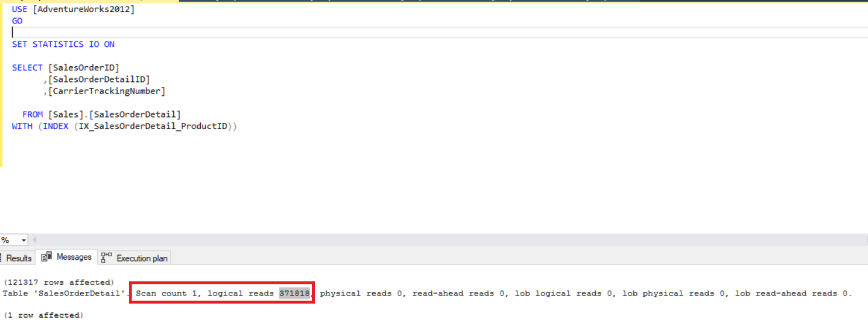Viewport: 868px width, 334px height.
Task: Click the FROM [Sales].[SalesOrderDetail] line
Action: point(101,115)
